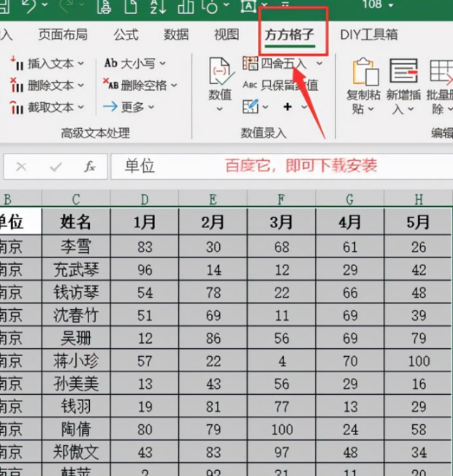Image resolution: width=453 pixels, height=476 pixels.
Task: Click the A-Z sort icon
Action: pyautogui.click(x=158, y=6)
